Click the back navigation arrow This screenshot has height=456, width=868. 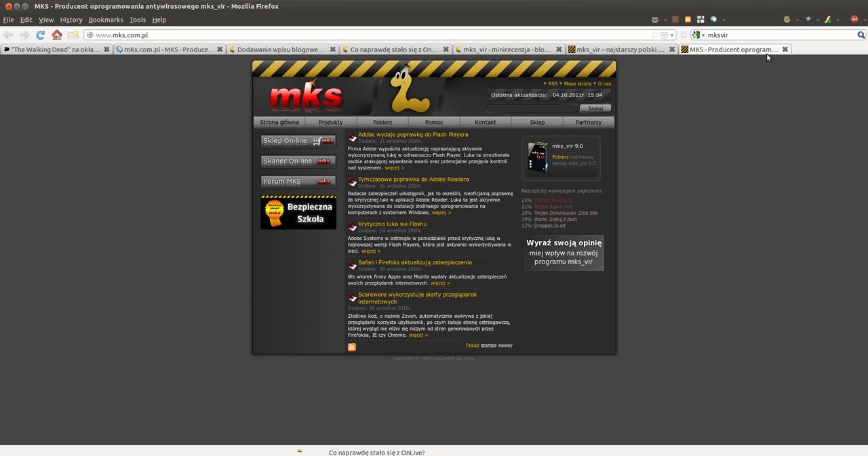[8, 35]
